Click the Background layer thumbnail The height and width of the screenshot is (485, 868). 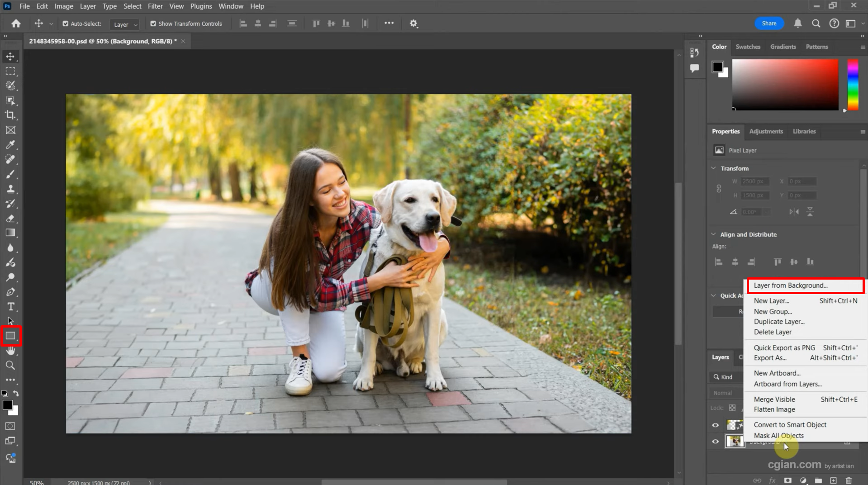click(735, 442)
